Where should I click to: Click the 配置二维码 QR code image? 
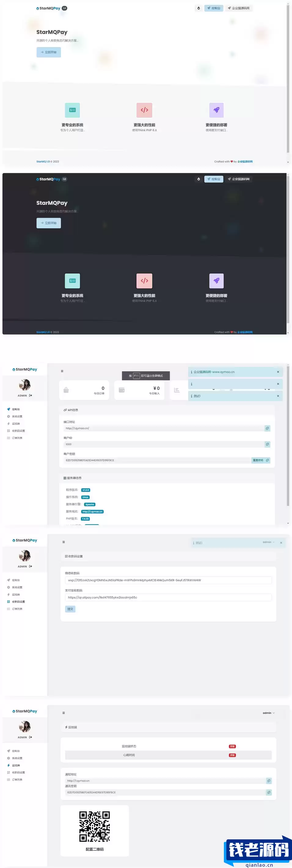tap(95, 826)
